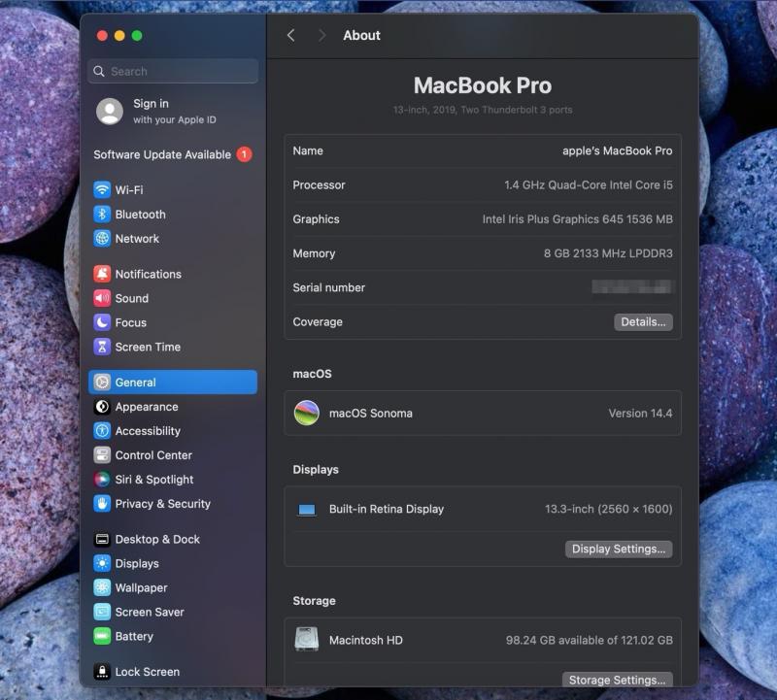Click the name value apple's MacBook Pro

pos(617,150)
